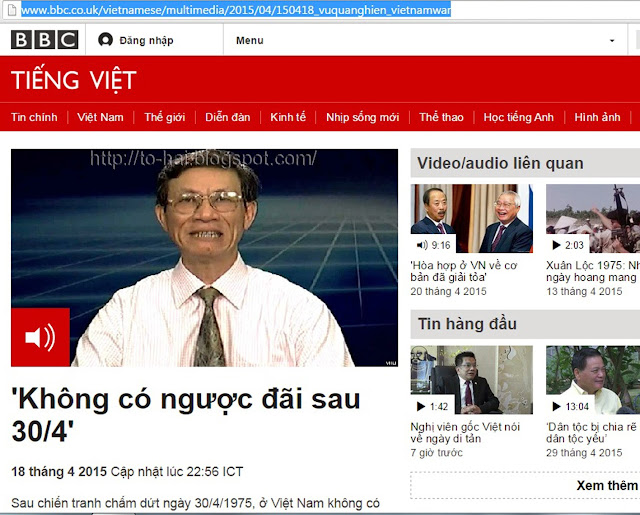Open the Nhịp sống mới section
The width and height of the screenshot is (640, 515).
362,117
